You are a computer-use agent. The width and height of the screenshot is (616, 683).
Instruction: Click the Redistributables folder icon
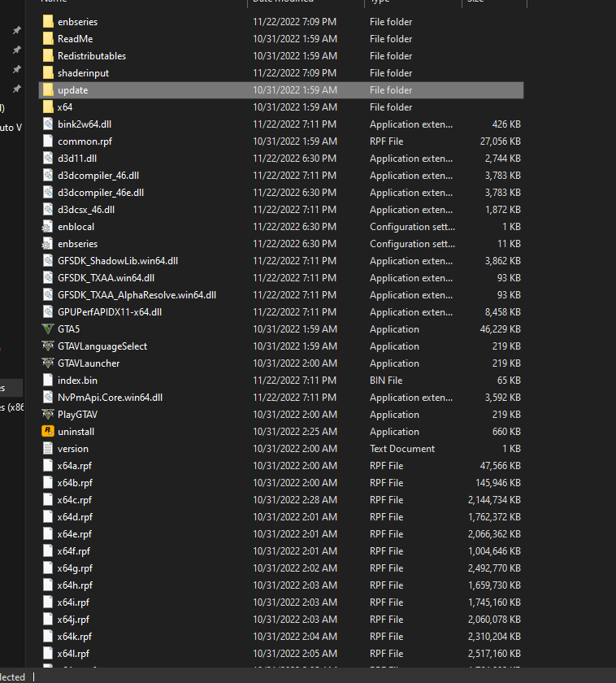(48, 56)
